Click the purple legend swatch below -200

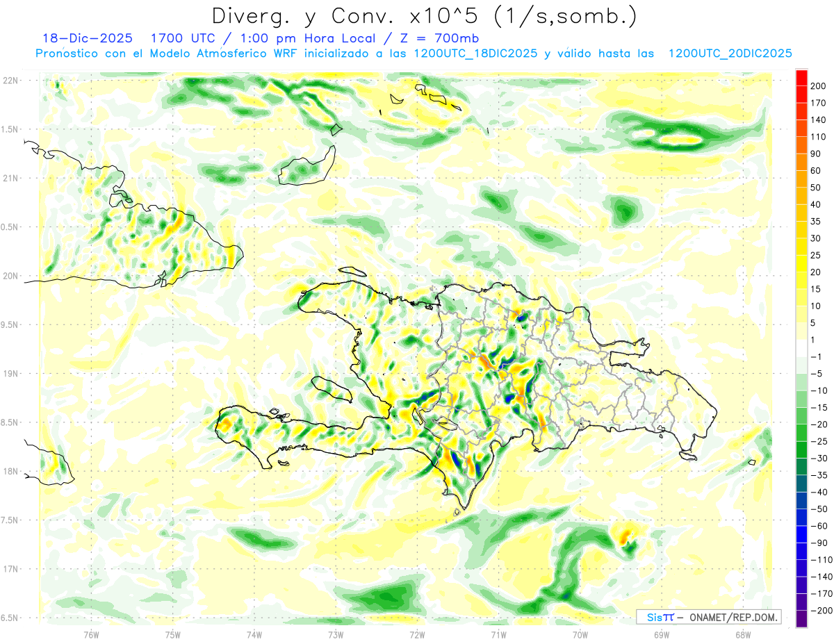(x=801, y=619)
